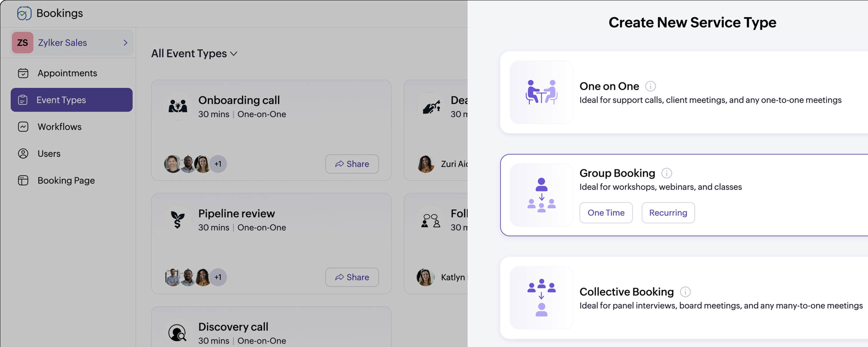Select the One on One service type

coord(684,92)
